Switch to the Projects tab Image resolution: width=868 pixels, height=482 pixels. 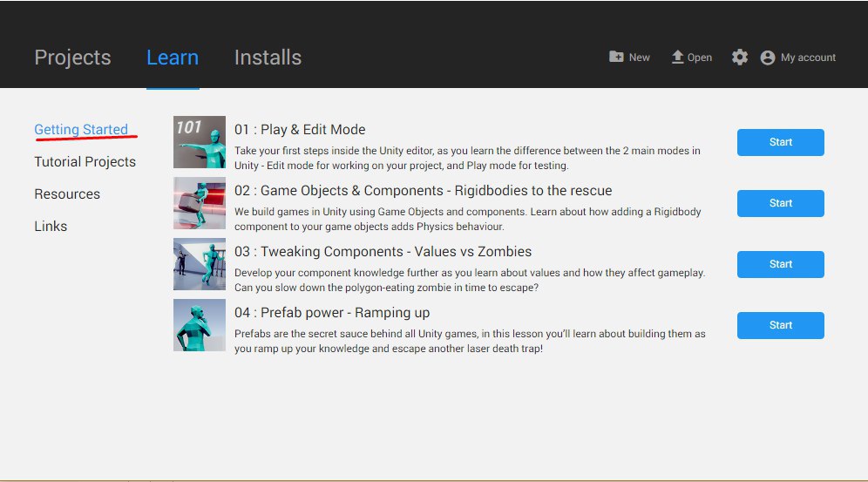[x=72, y=58]
